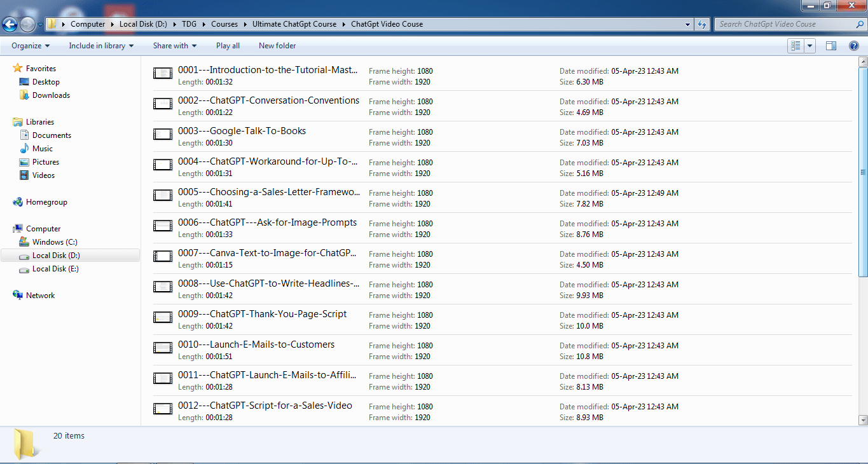Open the Documents library
This screenshot has width=868, height=464.
(x=52, y=135)
